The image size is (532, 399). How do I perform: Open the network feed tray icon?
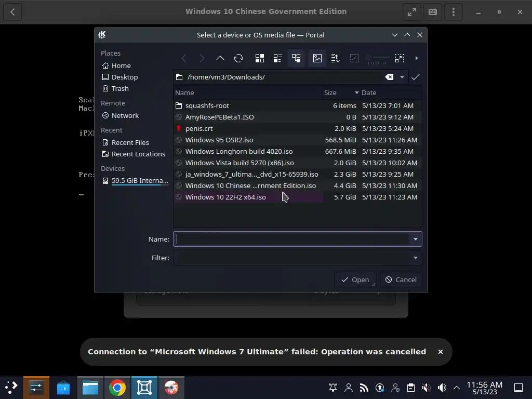point(364,388)
